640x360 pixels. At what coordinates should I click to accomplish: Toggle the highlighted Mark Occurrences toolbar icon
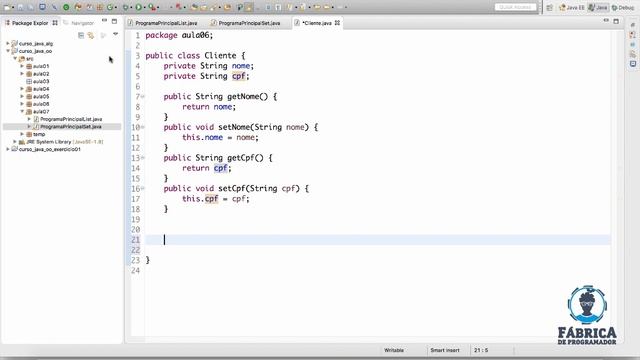249,7
